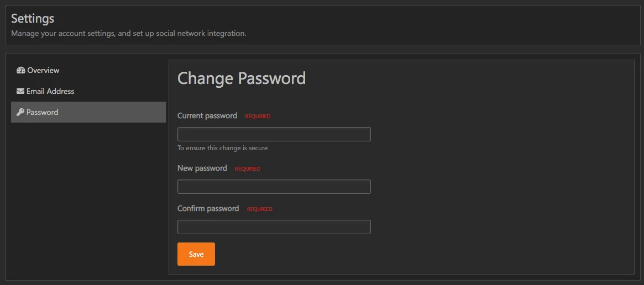The width and height of the screenshot is (644, 285).
Task: Click the "Confirm password" field label
Action: pos(208,209)
